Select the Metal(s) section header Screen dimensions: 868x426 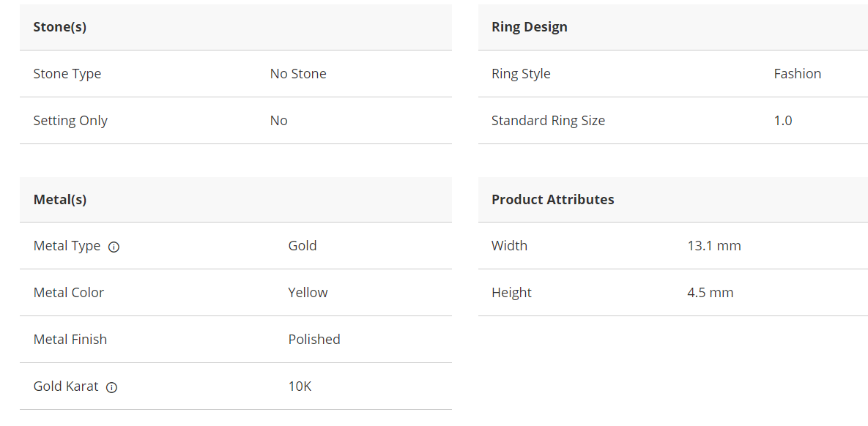[60, 199]
